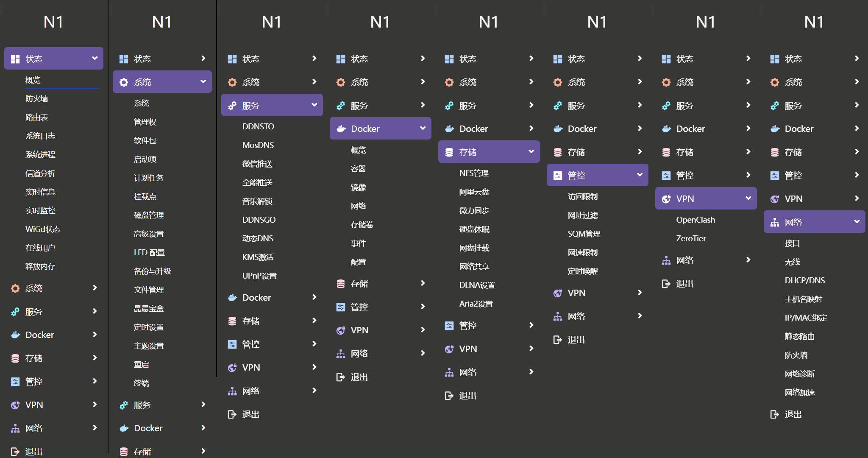Viewport: 868px width, 458px height.
Task: Open 网络诊断 under 网络
Action: tap(800, 374)
